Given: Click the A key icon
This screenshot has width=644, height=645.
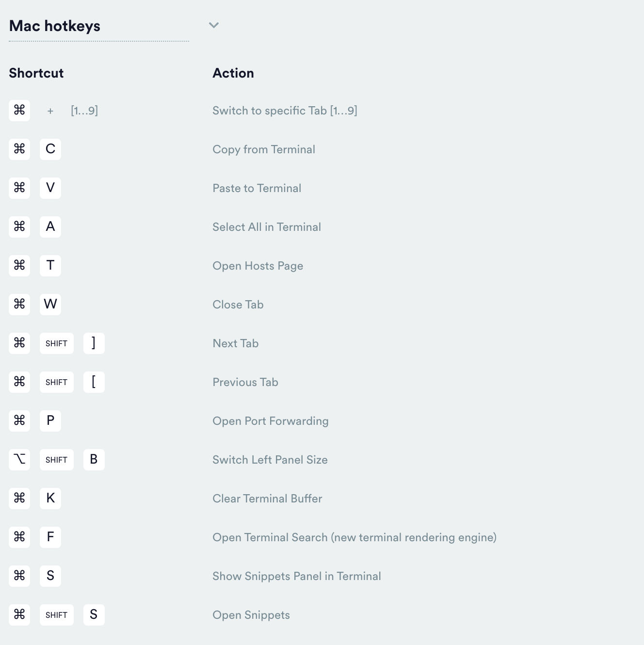Looking at the screenshot, I should point(50,226).
